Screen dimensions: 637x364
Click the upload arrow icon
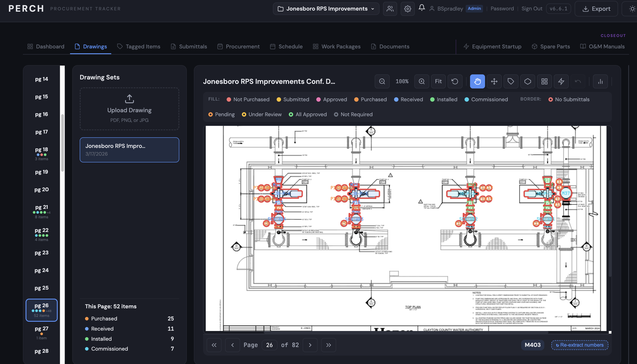(x=129, y=99)
